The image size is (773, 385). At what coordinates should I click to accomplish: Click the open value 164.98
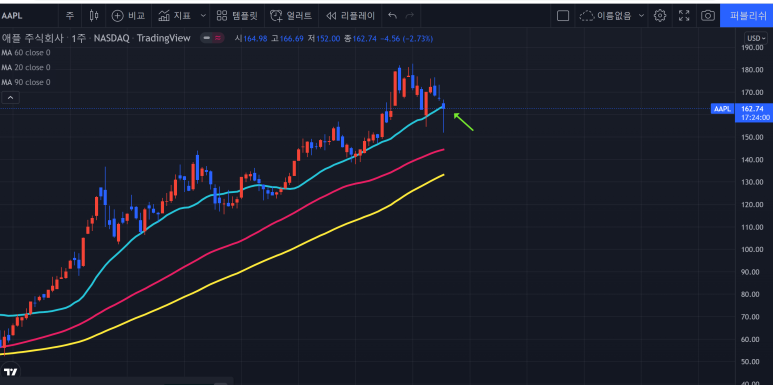(x=255, y=38)
